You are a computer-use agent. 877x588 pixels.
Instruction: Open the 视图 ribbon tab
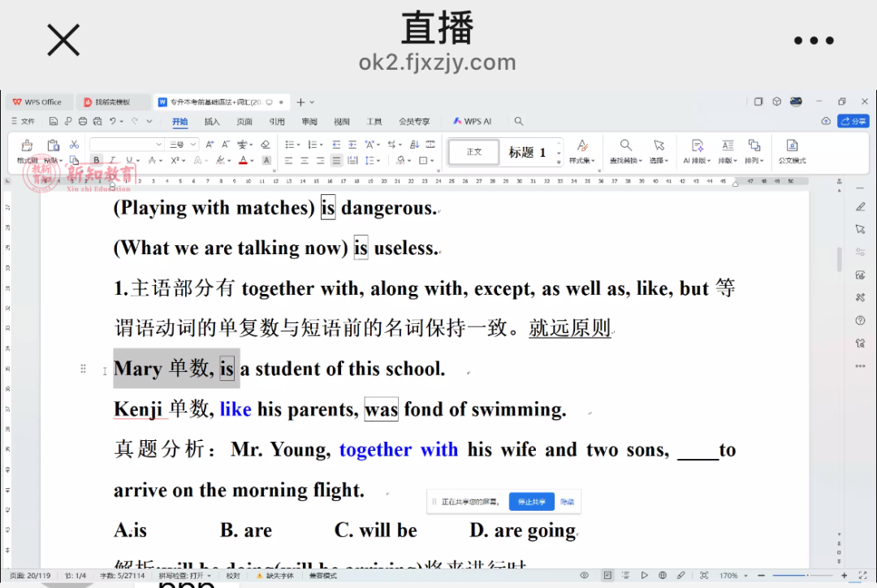coord(342,120)
